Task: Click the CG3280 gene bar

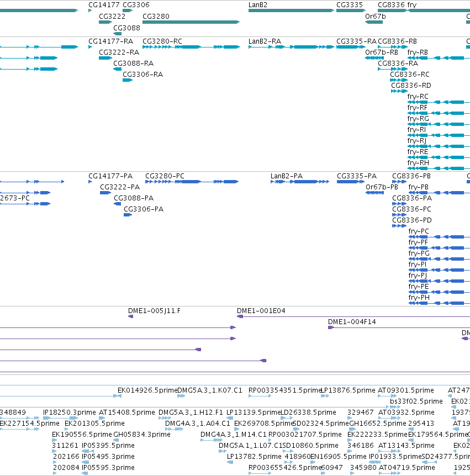Action: [191, 22]
